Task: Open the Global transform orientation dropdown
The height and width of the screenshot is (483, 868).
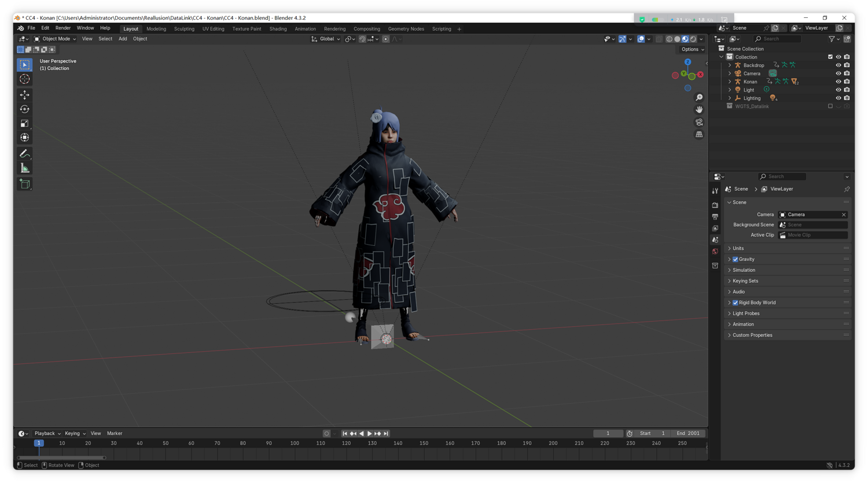Action: (x=326, y=39)
